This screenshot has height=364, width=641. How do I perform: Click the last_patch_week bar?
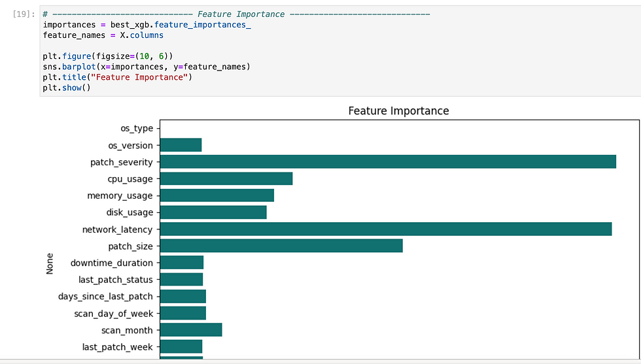coord(181,346)
